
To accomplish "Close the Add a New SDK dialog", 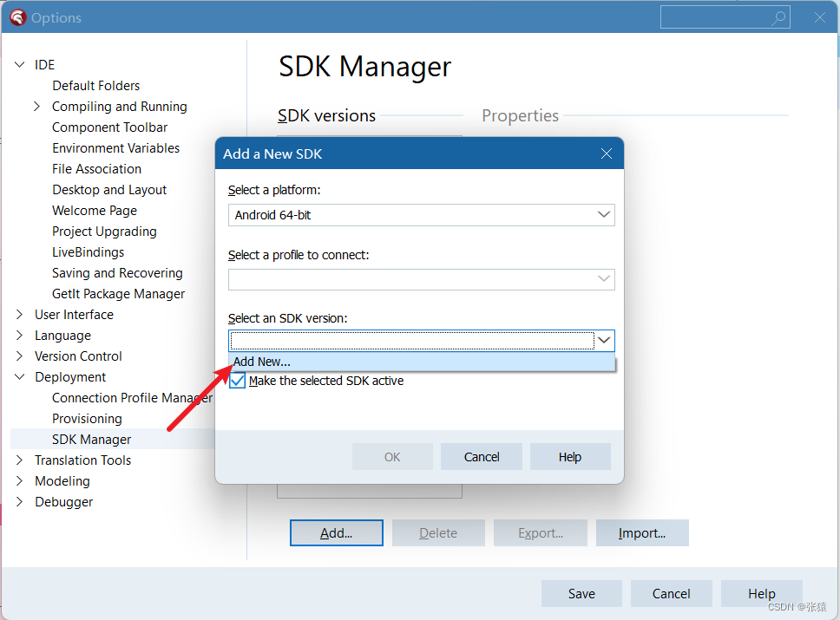I will coord(607,153).
